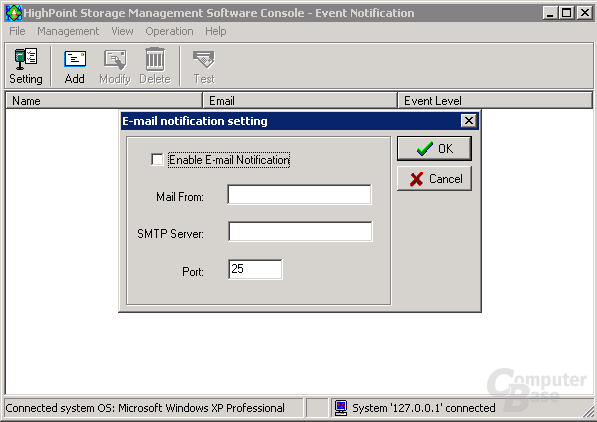Screen dimensions: 597x422
Task: Click the connected system computer icon in status bar
Action: tap(341, 408)
